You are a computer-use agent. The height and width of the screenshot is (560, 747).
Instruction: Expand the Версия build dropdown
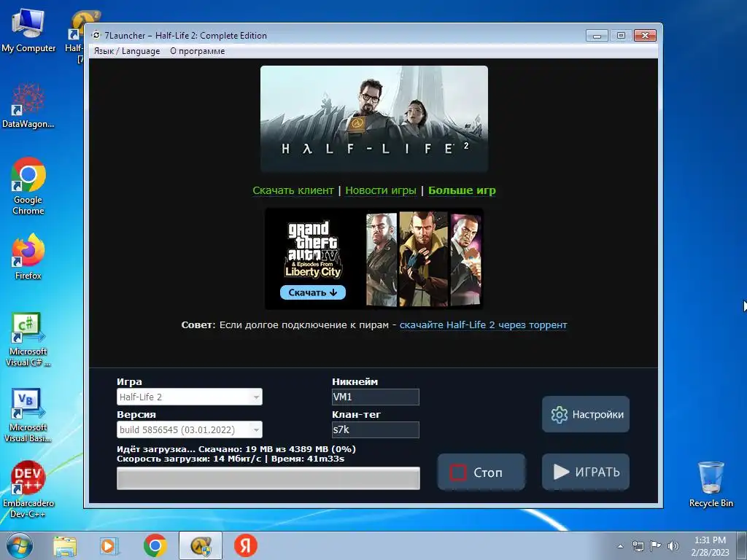tap(190, 429)
